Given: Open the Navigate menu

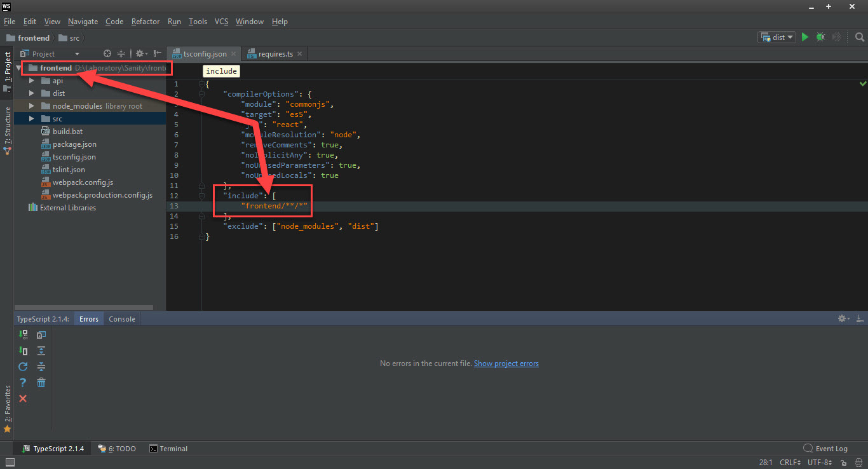Looking at the screenshot, I should coord(83,22).
